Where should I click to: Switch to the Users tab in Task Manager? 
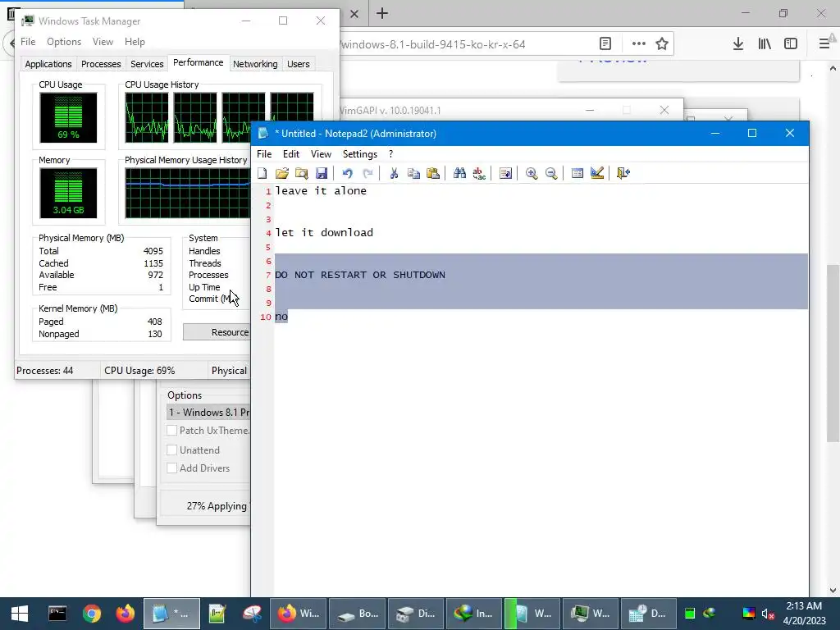coord(299,64)
